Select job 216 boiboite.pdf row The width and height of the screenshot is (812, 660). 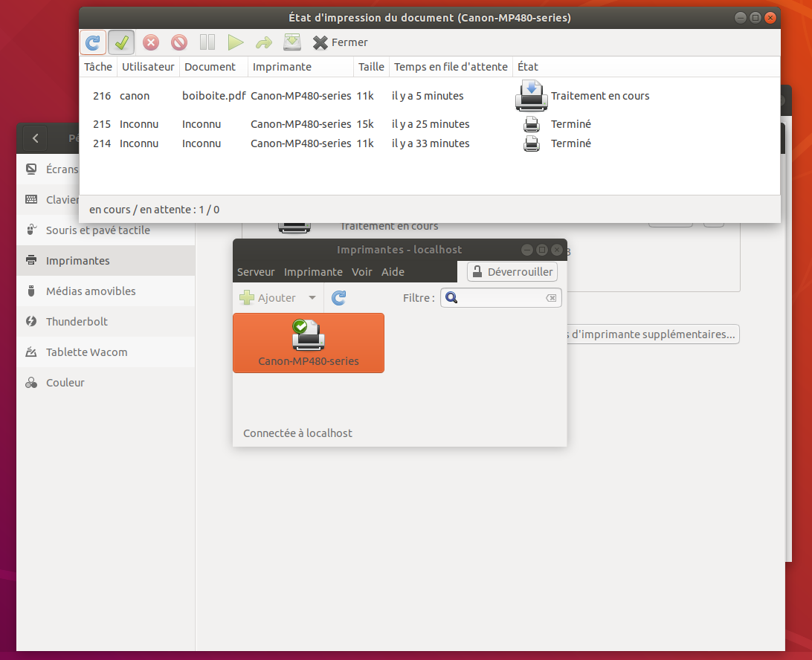point(430,96)
